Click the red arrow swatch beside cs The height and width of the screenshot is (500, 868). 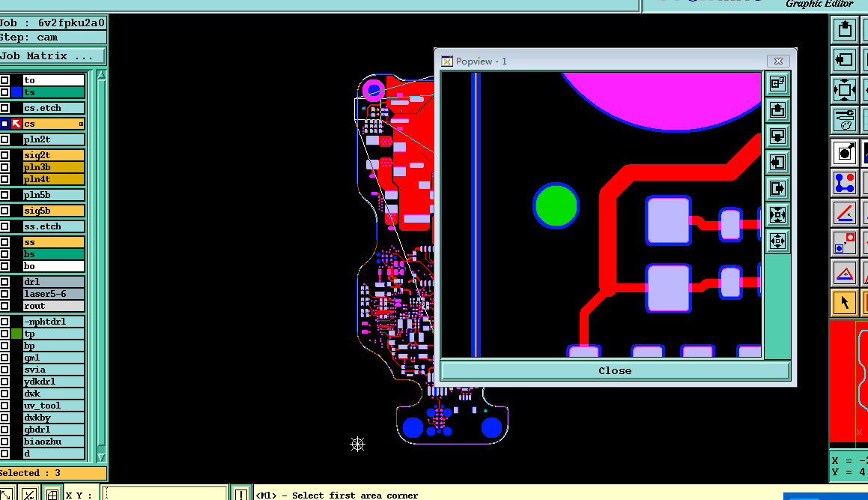[x=16, y=124]
